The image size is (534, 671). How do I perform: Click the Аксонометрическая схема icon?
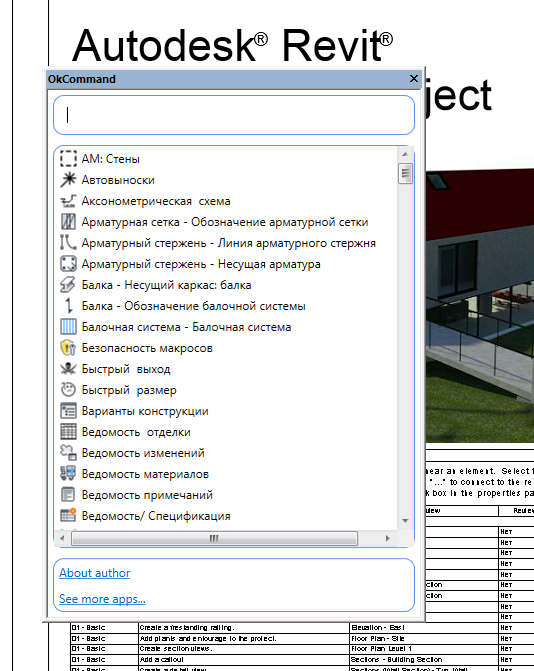click(x=68, y=201)
